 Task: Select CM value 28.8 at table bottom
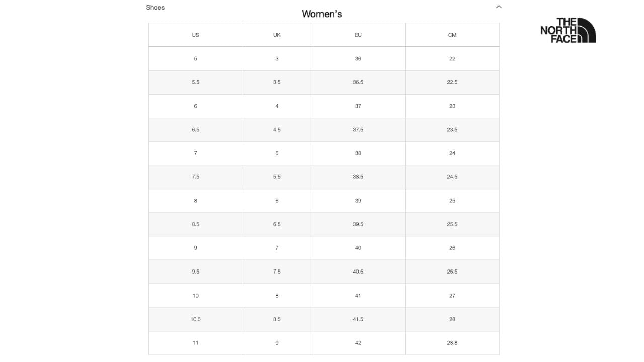coord(452,342)
